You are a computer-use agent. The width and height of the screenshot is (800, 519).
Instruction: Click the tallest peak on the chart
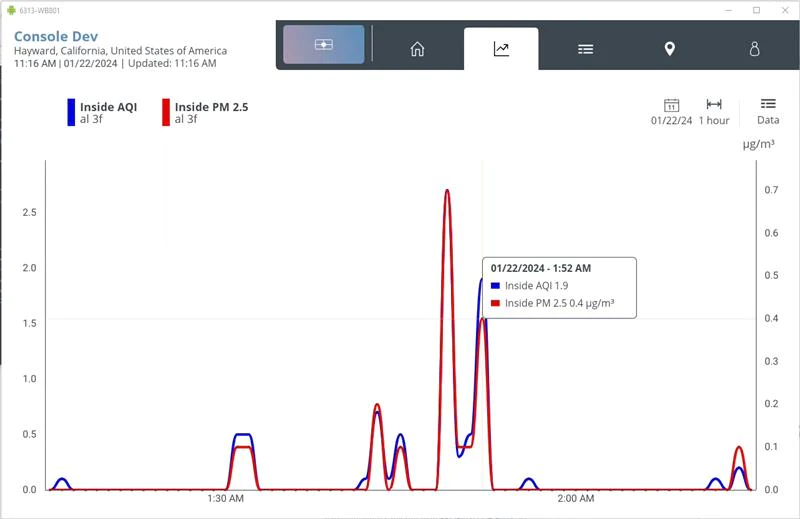[447, 191]
